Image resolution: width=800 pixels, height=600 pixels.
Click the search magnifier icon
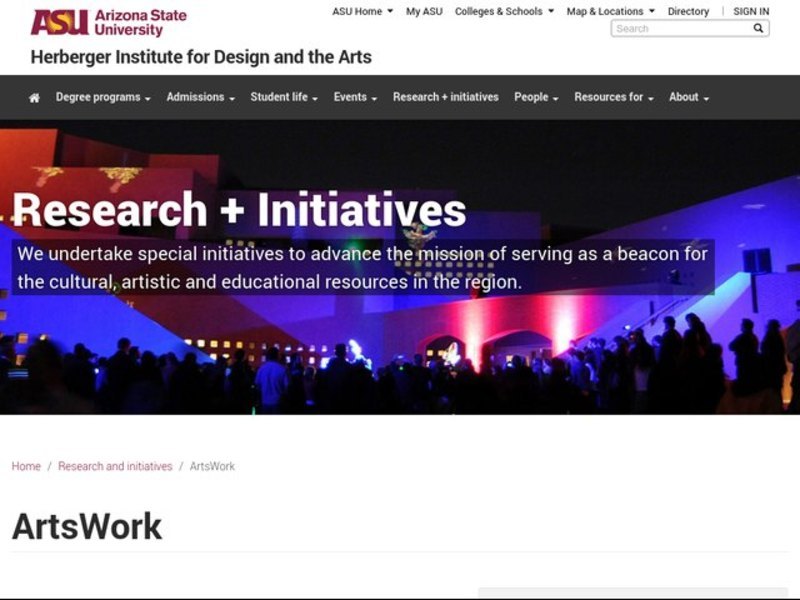tap(758, 29)
